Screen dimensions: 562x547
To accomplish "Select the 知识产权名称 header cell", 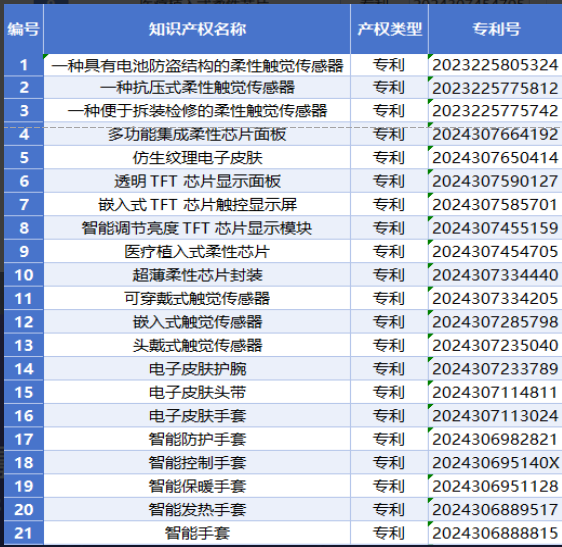I will pyautogui.click(x=197, y=29).
